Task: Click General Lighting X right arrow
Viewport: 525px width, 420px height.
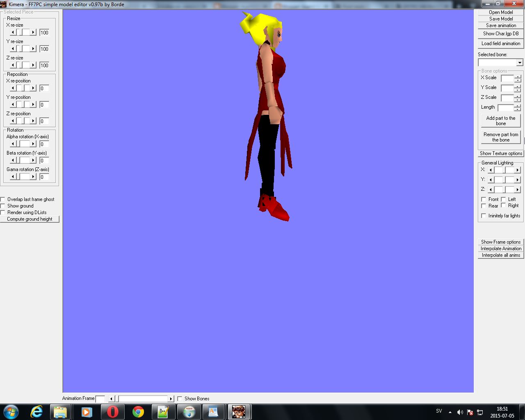Action: 518,170
